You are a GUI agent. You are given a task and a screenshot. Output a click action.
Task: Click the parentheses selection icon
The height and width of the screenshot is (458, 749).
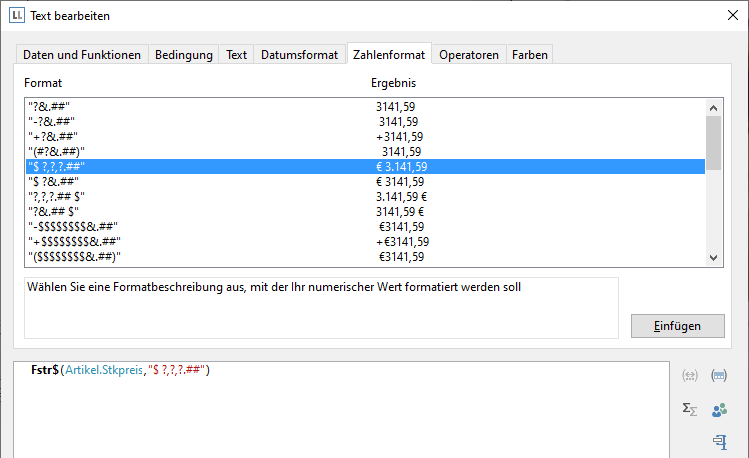click(x=718, y=376)
